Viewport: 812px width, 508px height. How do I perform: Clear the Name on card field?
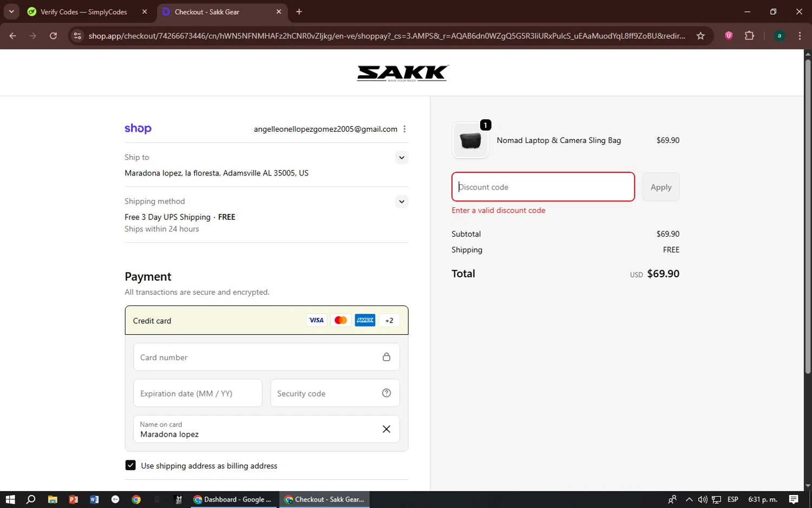point(386,429)
